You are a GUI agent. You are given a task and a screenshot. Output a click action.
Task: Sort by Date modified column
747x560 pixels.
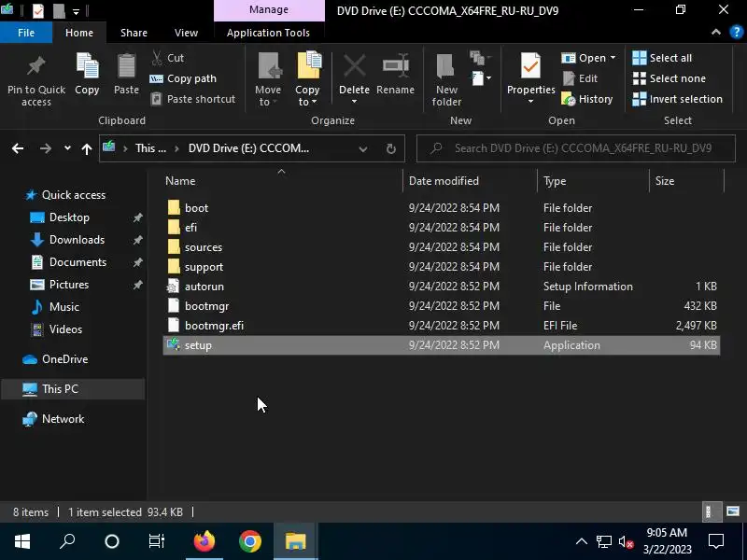point(471,181)
